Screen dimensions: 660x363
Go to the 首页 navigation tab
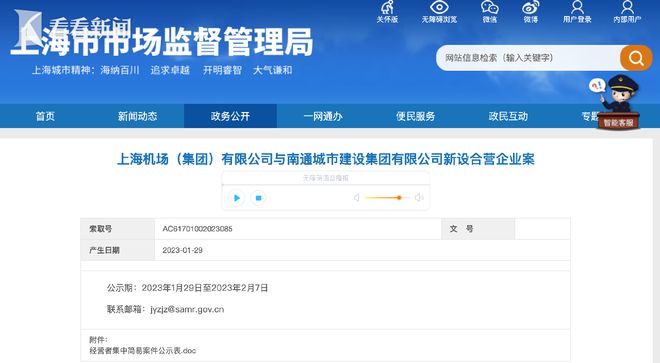coord(45,116)
